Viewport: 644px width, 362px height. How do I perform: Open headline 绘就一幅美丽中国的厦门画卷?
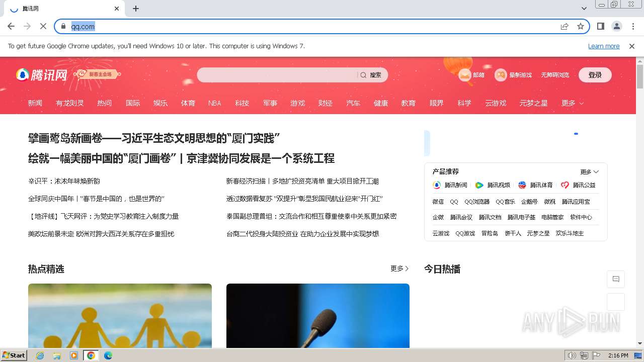[102, 158]
